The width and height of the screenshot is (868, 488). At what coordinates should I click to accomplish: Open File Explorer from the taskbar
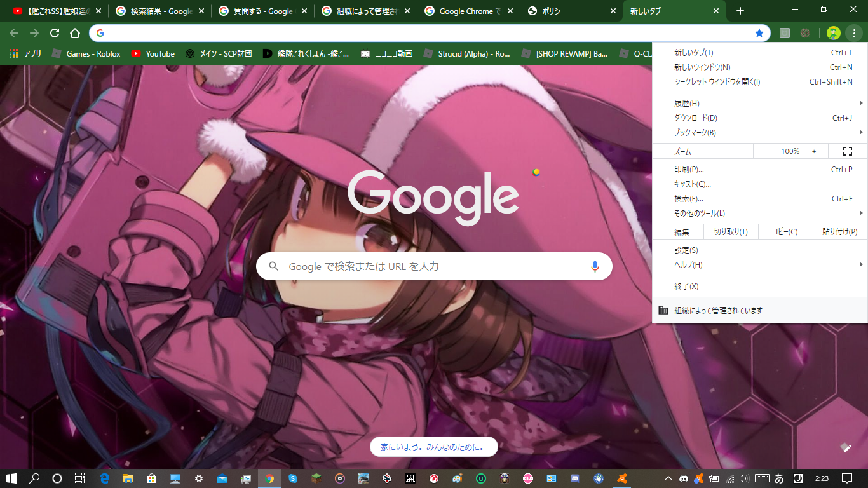128,478
